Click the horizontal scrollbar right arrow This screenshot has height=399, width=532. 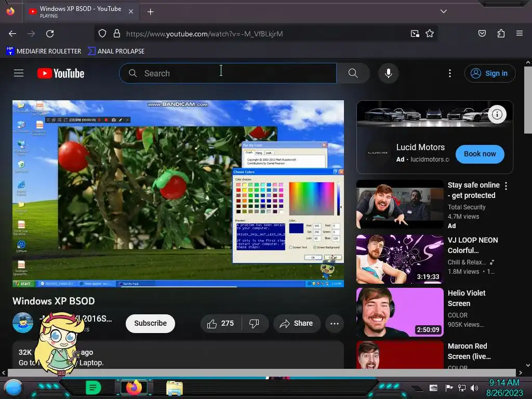(520, 373)
